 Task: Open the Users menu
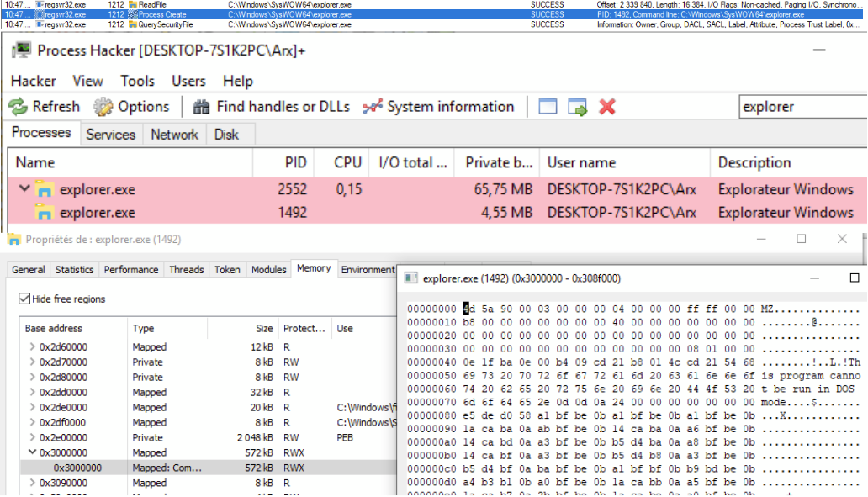(188, 81)
